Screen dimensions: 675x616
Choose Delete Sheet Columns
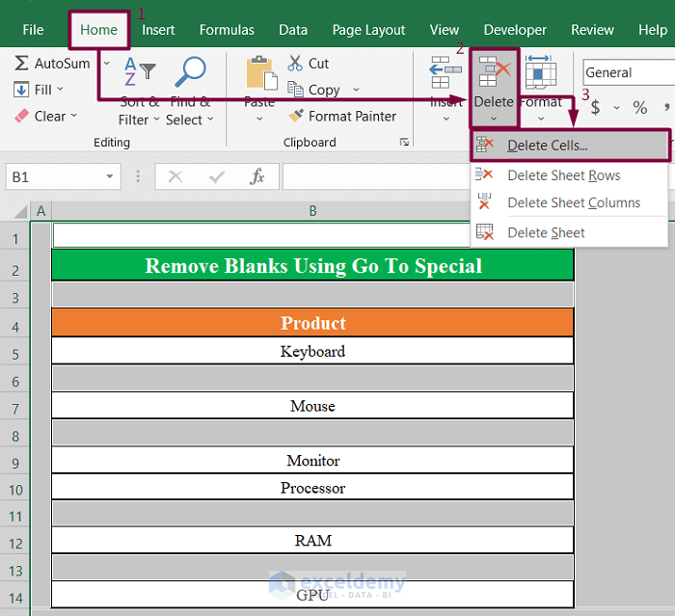[x=570, y=202]
